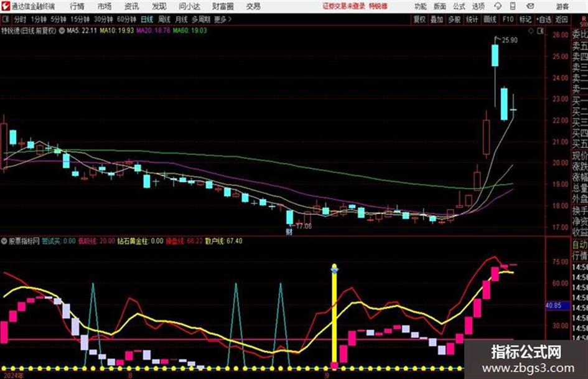Click the 游客 user account label

tap(562, 6)
